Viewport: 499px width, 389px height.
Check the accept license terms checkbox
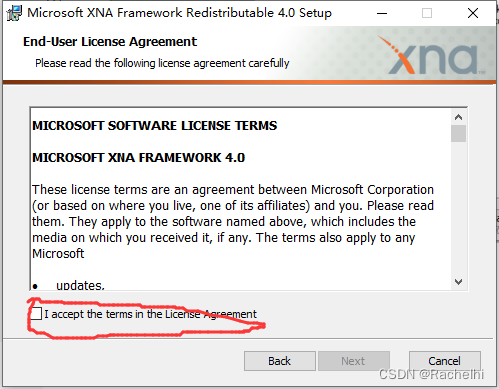(x=36, y=314)
